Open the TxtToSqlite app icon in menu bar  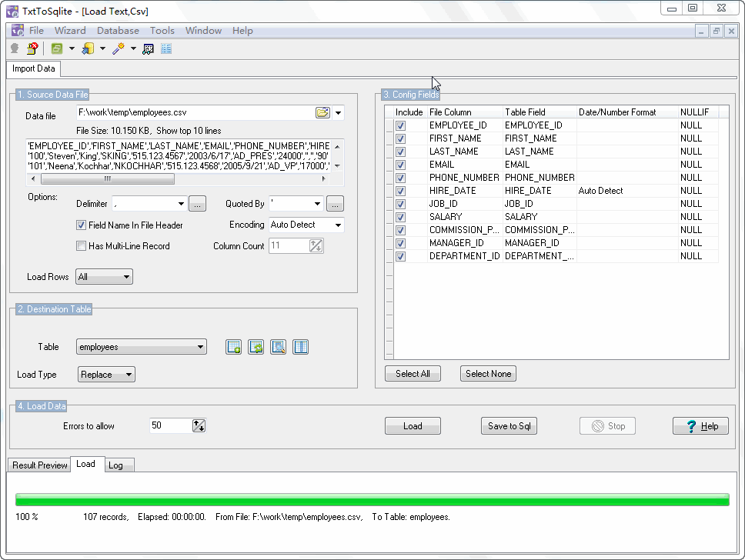[18, 31]
